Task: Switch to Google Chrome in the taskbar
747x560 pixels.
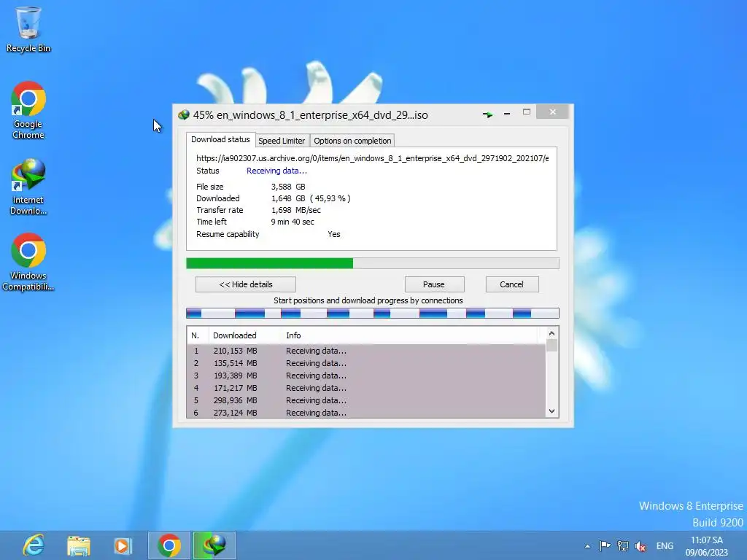Action: coord(169,545)
